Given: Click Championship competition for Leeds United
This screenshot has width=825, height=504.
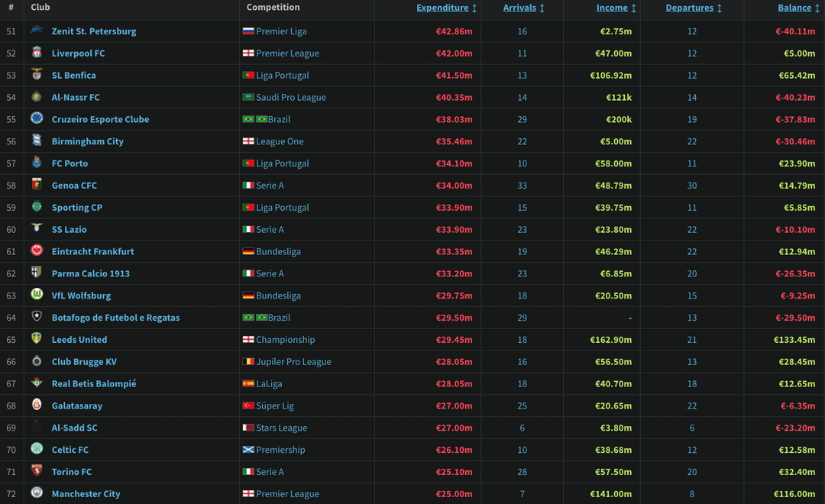Looking at the screenshot, I should (x=285, y=341).
